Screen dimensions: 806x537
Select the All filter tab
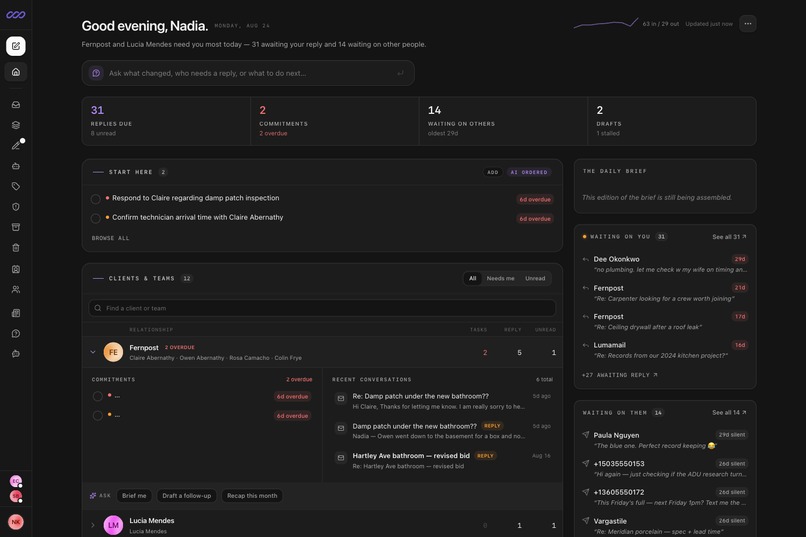coord(472,279)
